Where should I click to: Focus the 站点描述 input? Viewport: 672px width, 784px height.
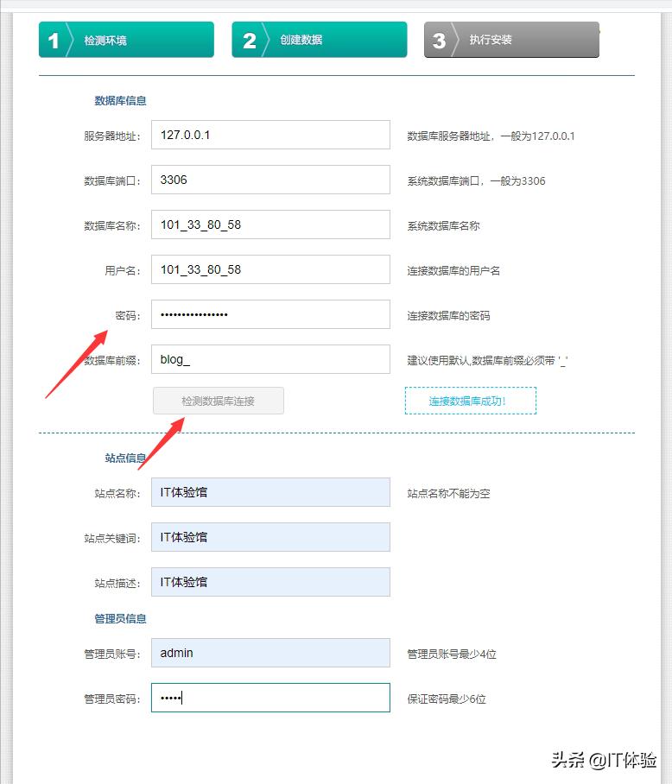coord(270,582)
